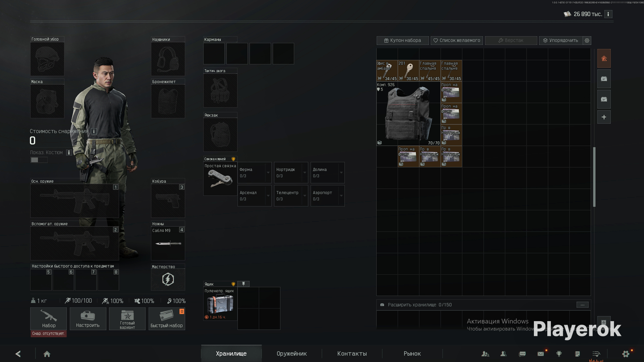Open the notes journal icon
The width and height of the screenshot is (644, 362).
pyautogui.click(x=577, y=354)
